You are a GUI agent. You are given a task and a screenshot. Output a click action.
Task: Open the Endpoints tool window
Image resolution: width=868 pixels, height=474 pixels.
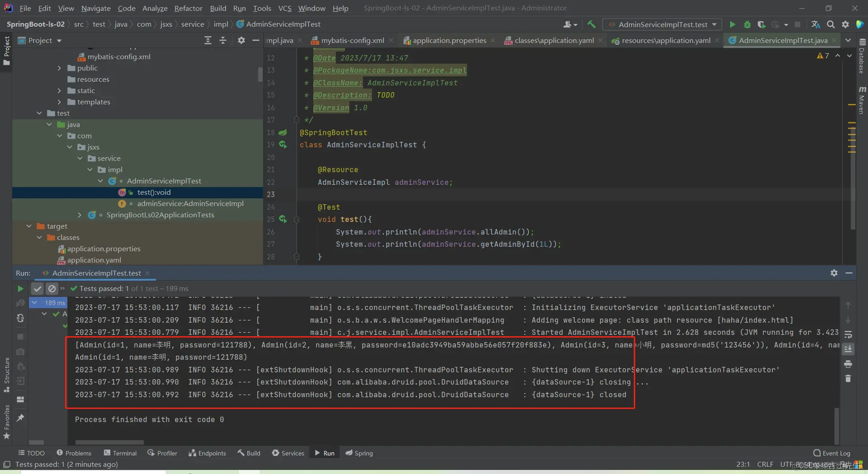[207, 453]
